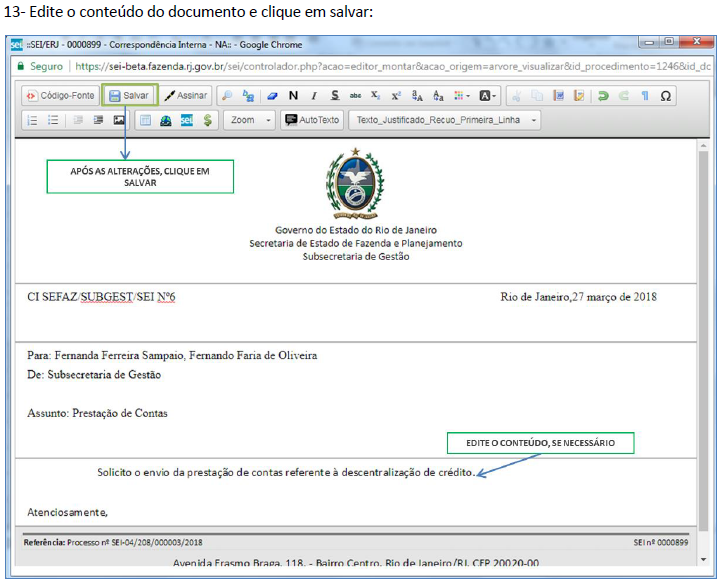
Task: Insert an image using picture icon
Action: (x=119, y=120)
